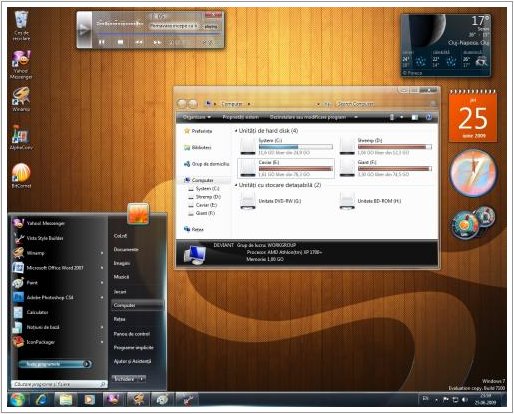Select Giant (F:) in navigation tree
Image resolution: width=514 pixels, height=414 pixels.
[202, 213]
